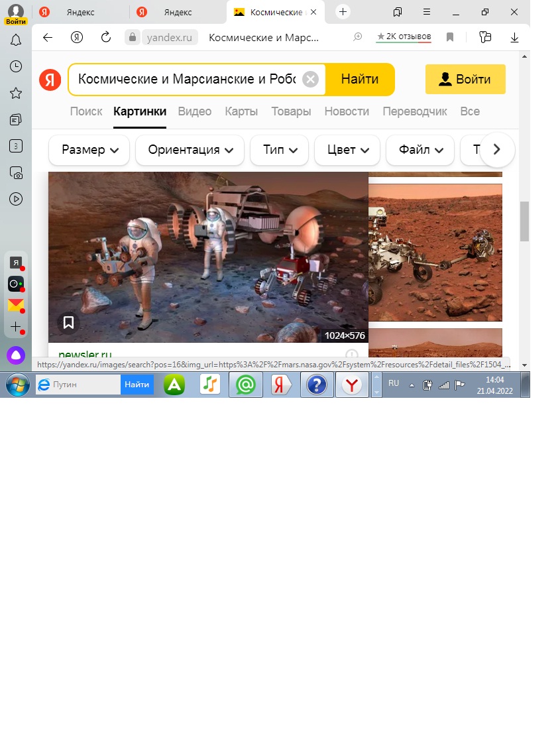The height and width of the screenshot is (734, 560).
Task: Reload the current page
Action: coord(106,37)
